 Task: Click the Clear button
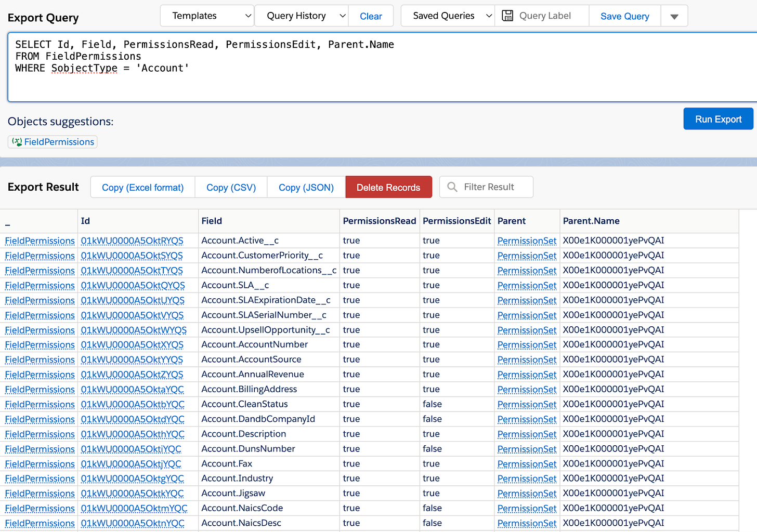click(x=371, y=16)
